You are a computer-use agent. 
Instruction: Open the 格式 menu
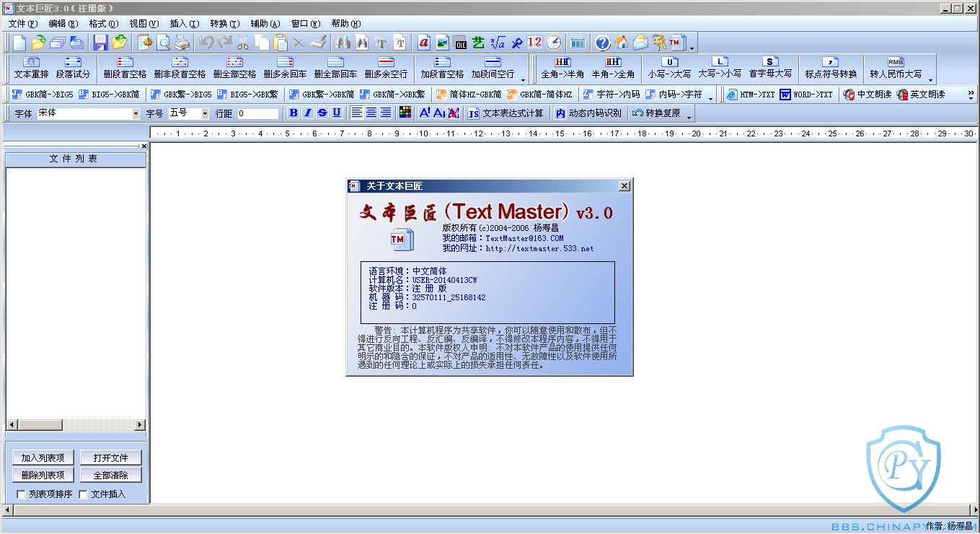click(104, 24)
